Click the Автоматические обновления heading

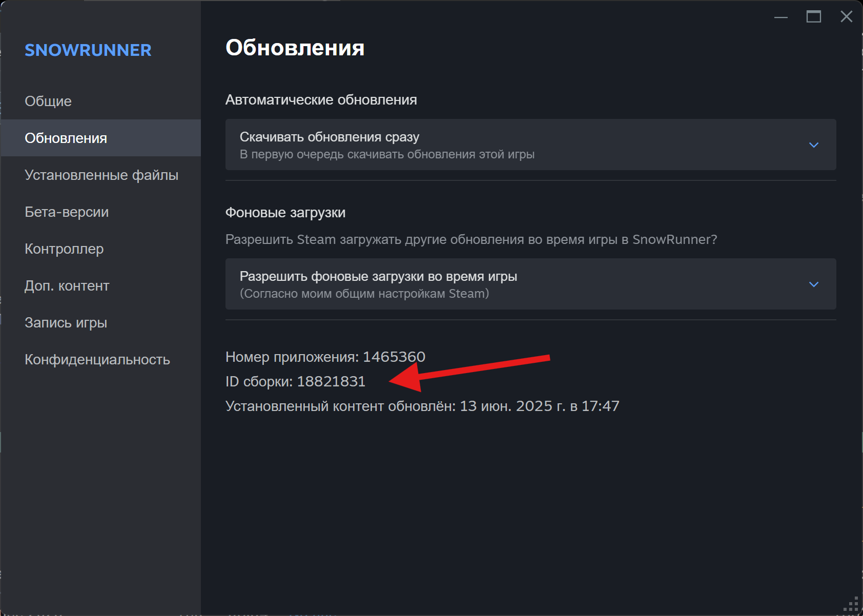(x=321, y=99)
